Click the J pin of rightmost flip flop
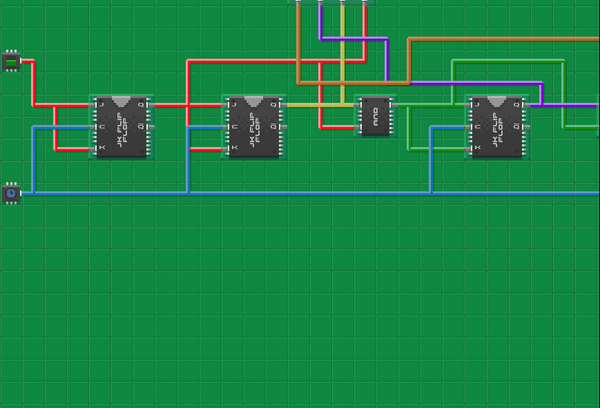The image size is (600, 408). [467, 105]
